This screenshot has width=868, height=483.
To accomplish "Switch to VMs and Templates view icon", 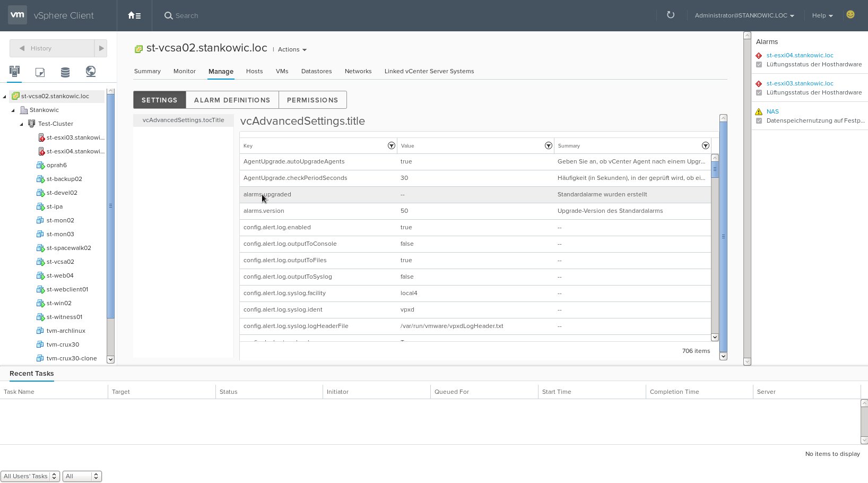I will (40, 72).
